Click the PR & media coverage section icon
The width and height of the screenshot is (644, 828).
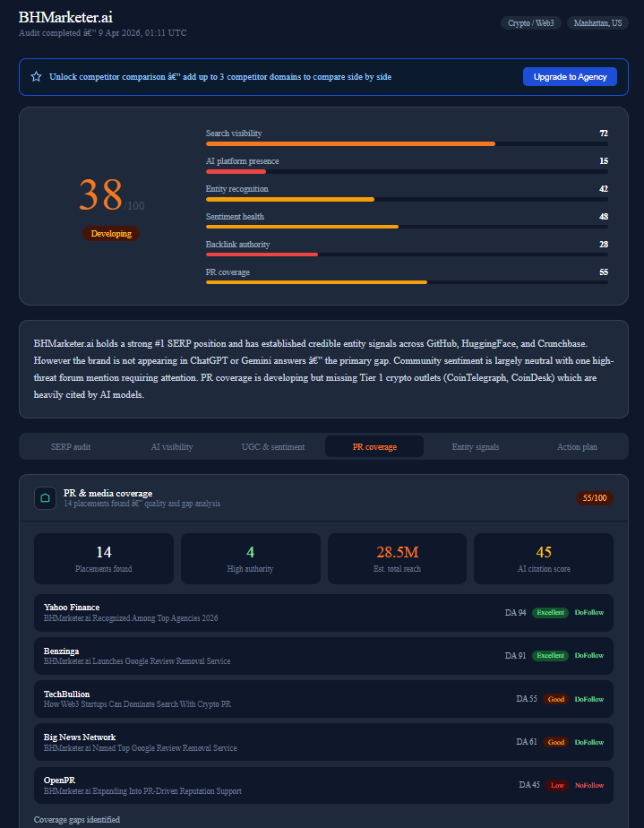coord(46,498)
